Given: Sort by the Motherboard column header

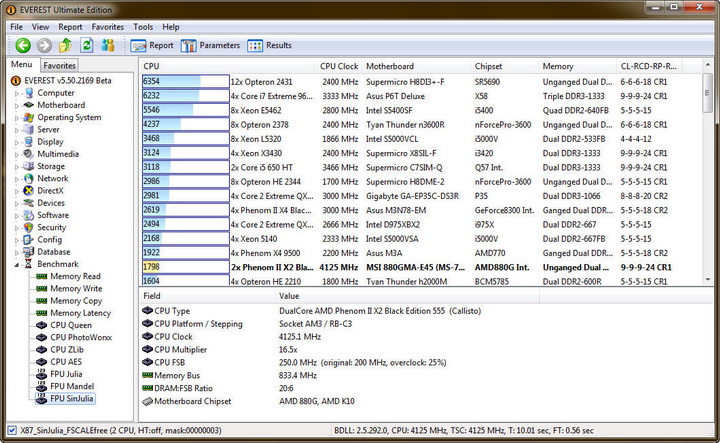Looking at the screenshot, I should [416, 66].
